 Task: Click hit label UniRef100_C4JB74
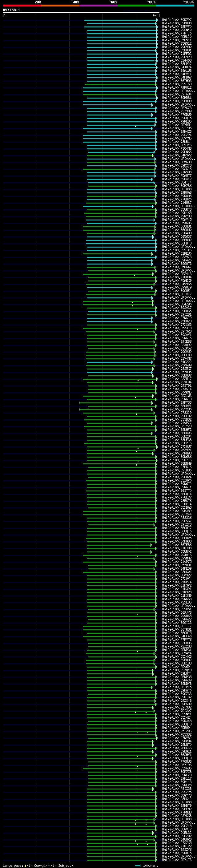(176, 67)
